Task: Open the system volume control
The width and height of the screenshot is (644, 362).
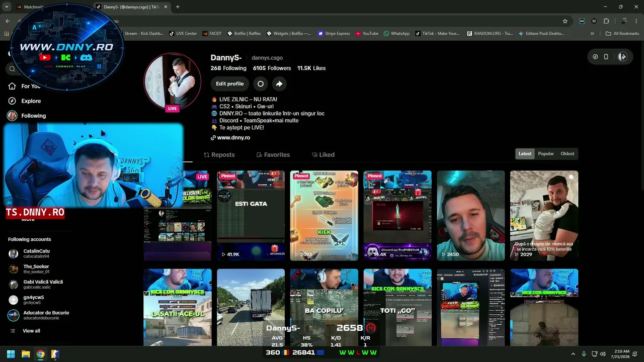Action: pos(603,354)
